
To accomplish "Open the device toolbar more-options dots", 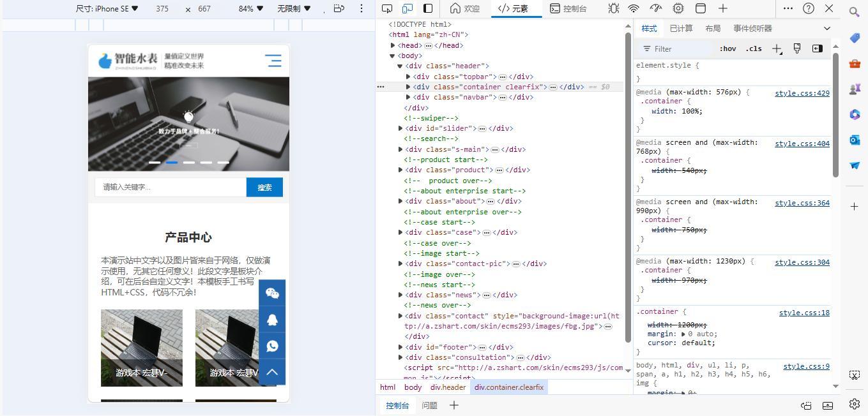I will click(362, 8).
